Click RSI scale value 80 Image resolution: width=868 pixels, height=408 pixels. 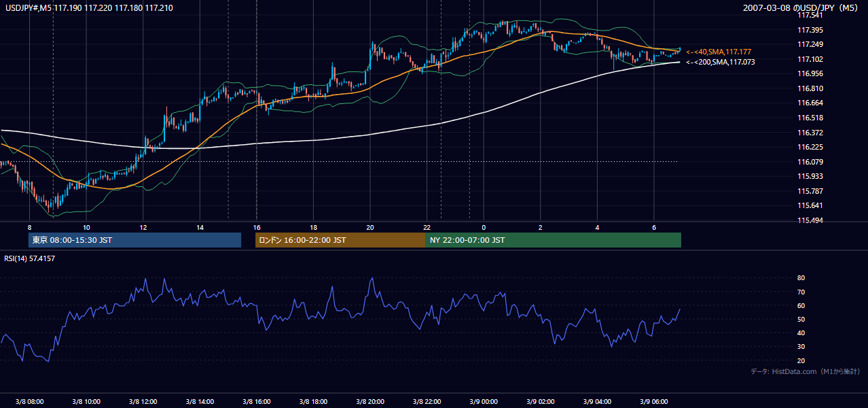801,278
